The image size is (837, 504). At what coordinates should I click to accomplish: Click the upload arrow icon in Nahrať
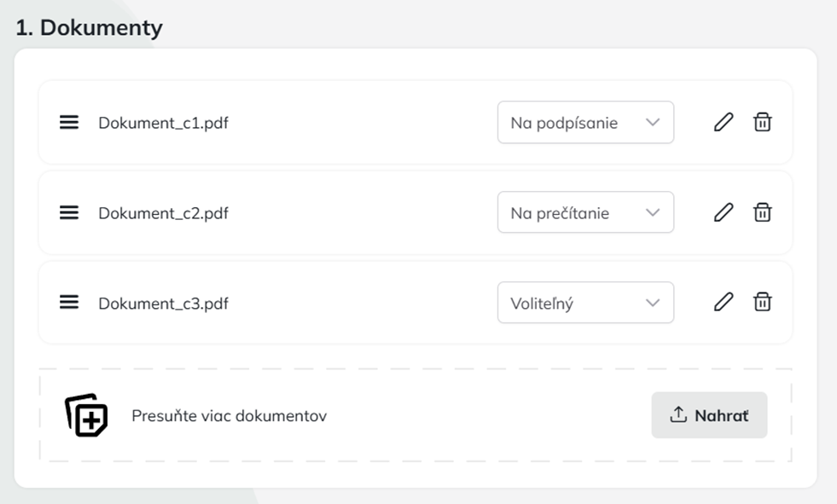tap(678, 415)
